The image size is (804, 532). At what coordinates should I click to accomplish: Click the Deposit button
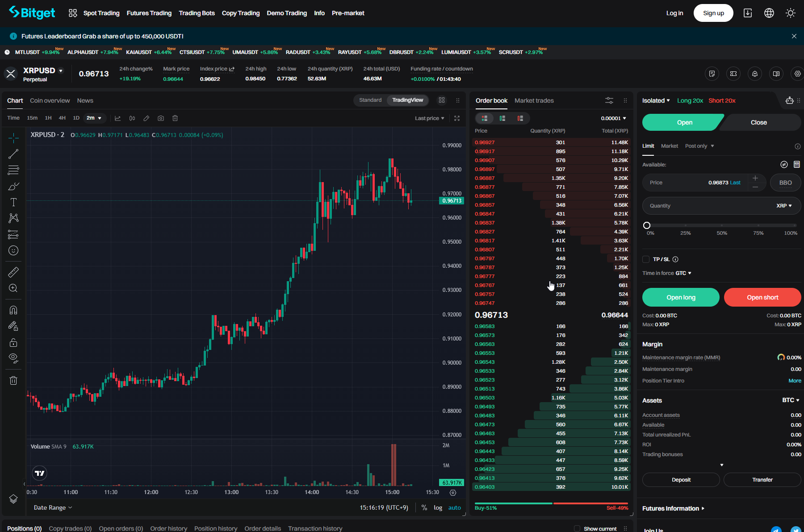[x=681, y=480]
